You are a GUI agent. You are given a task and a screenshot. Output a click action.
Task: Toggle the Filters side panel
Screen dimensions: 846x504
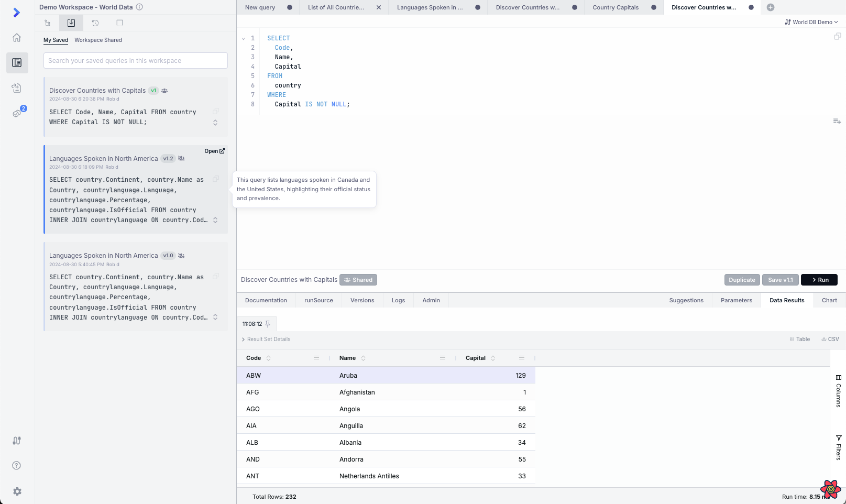838,447
